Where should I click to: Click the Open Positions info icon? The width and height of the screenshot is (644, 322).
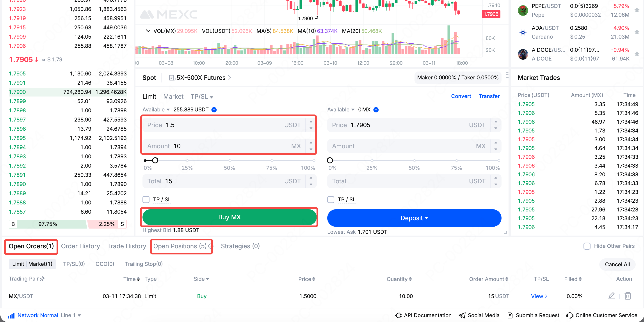pyautogui.click(x=210, y=246)
